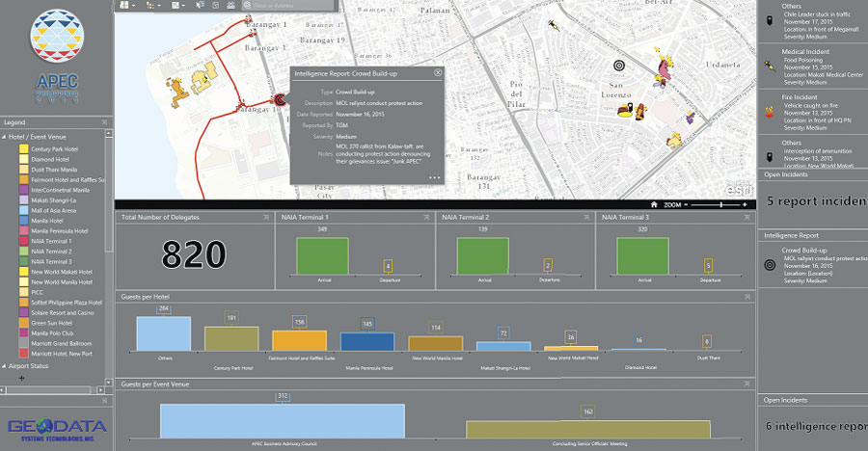Click the '5 report incident' summary text
Screen dimensions: 868x451
click(x=817, y=201)
